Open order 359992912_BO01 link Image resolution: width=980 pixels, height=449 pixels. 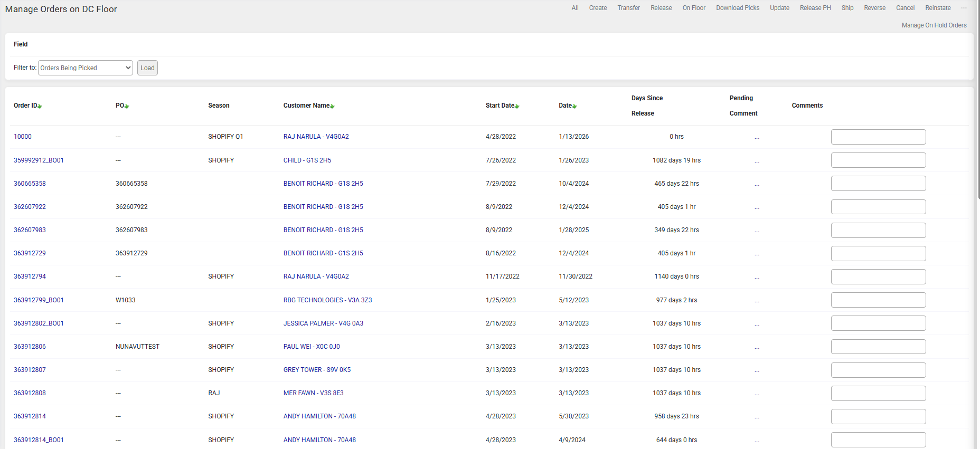(x=39, y=160)
